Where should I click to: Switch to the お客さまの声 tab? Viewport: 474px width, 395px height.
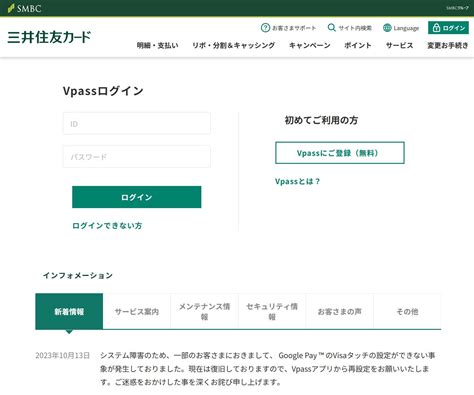(x=340, y=311)
